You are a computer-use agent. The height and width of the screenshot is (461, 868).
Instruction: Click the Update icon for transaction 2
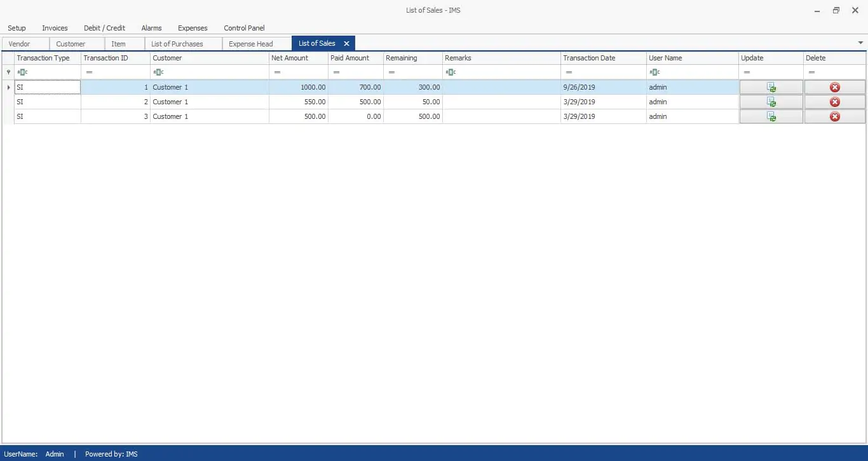[x=771, y=102]
